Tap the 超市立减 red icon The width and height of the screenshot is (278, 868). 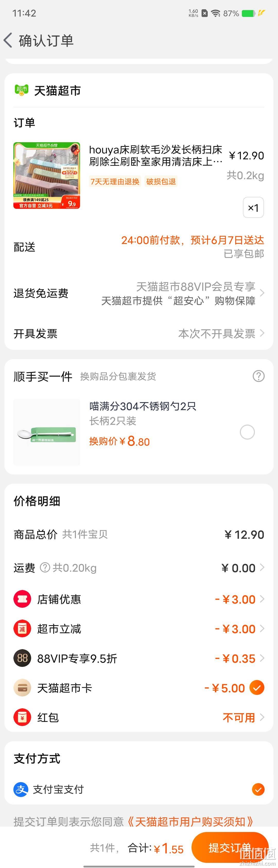click(x=22, y=629)
